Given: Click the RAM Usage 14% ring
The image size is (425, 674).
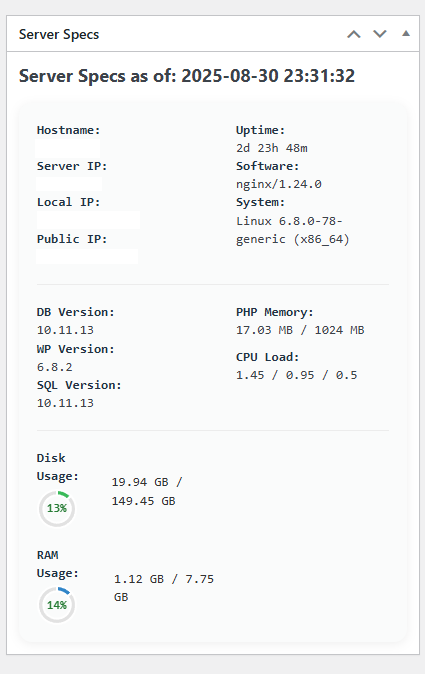Looking at the screenshot, I should pyautogui.click(x=57, y=605).
